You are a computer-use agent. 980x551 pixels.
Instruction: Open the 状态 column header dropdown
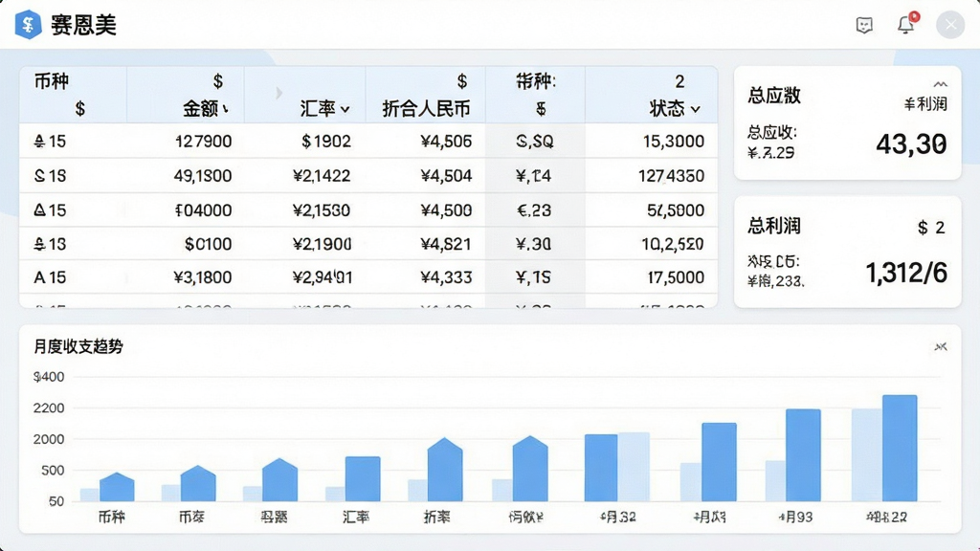point(696,110)
